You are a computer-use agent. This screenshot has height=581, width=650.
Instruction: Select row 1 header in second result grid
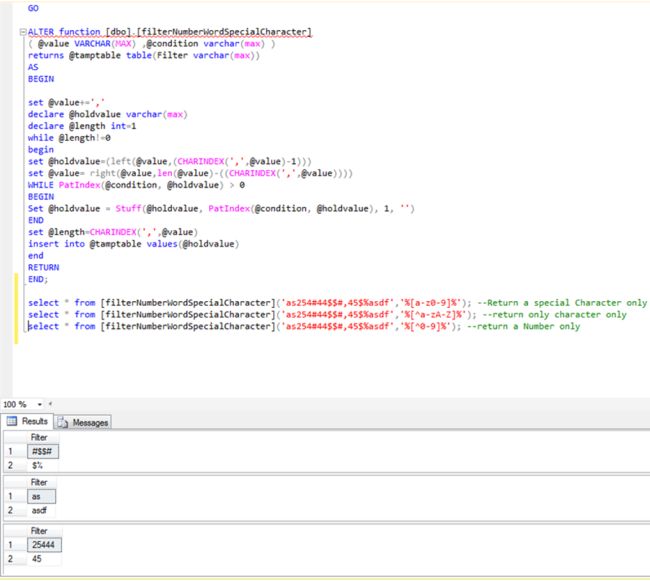point(12,496)
